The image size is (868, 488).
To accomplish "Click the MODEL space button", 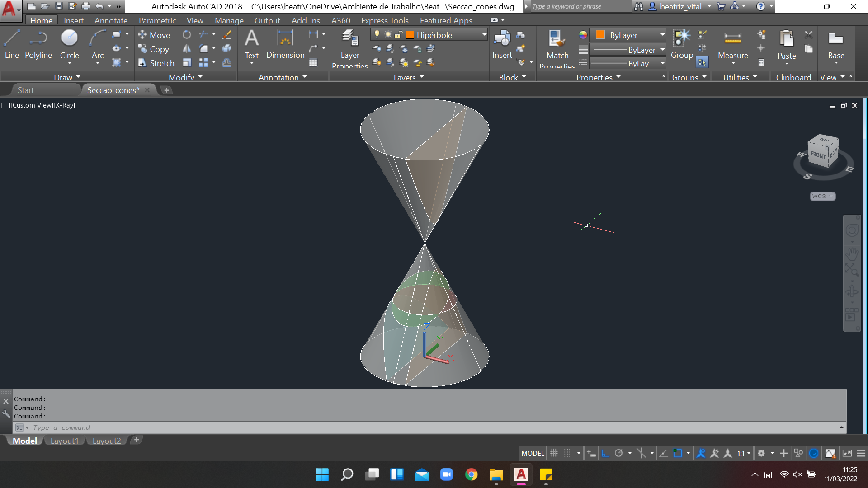I will (x=533, y=453).
